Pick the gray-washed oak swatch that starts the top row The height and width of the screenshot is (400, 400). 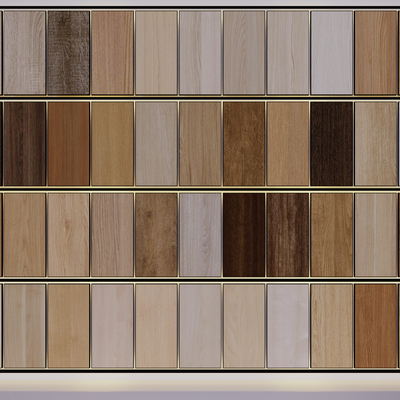(x=25, y=53)
